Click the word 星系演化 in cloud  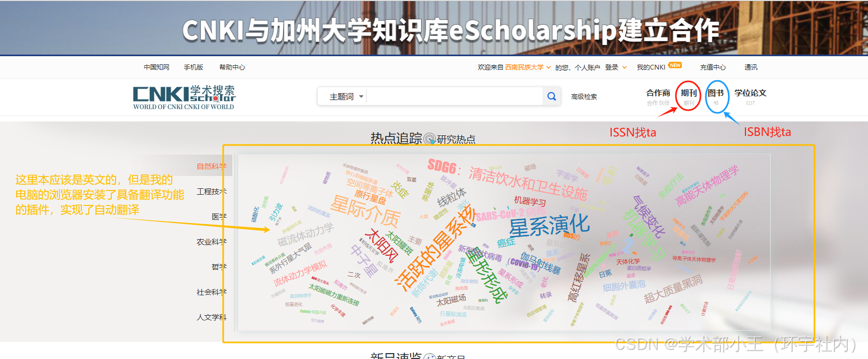pos(549,226)
